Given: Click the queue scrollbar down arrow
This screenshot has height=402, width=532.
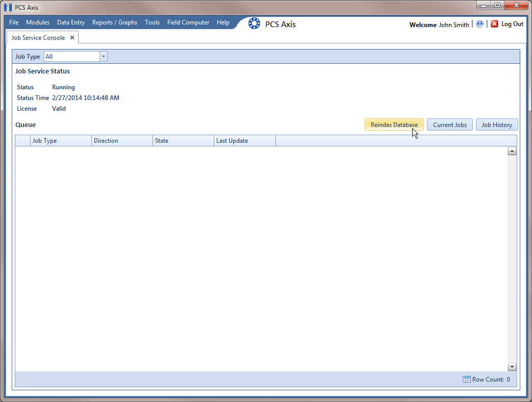Looking at the screenshot, I should coord(512,367).
